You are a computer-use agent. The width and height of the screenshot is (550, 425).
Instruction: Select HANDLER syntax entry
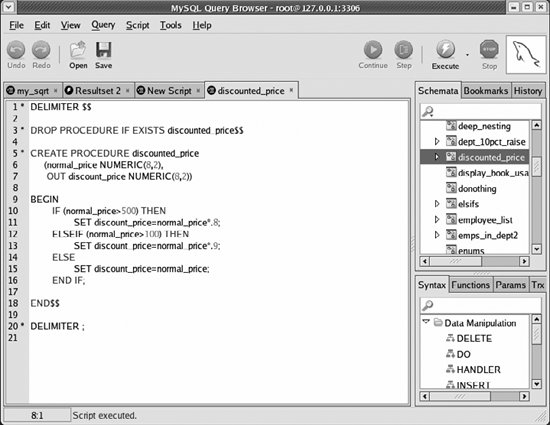[x=478, y=370]
